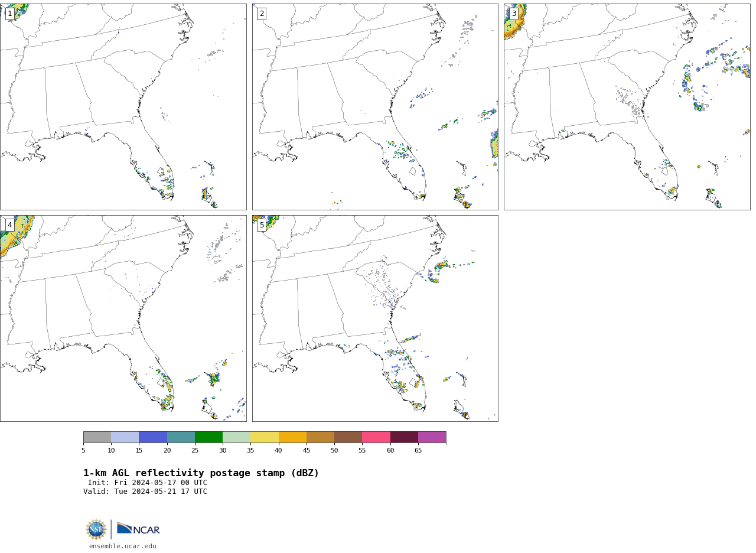The width and height of the screenshot is (756, 553).
Task: Open ensemble member 3 reflectivity map
Action: [627, 107]
